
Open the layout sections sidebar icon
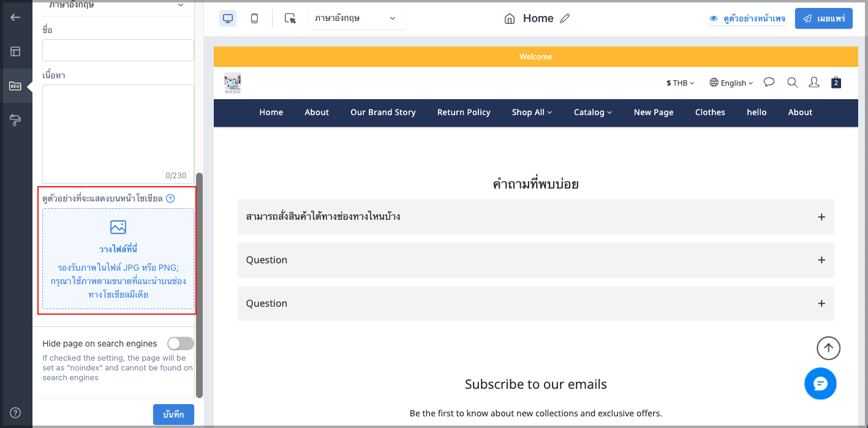coord(15,51)
